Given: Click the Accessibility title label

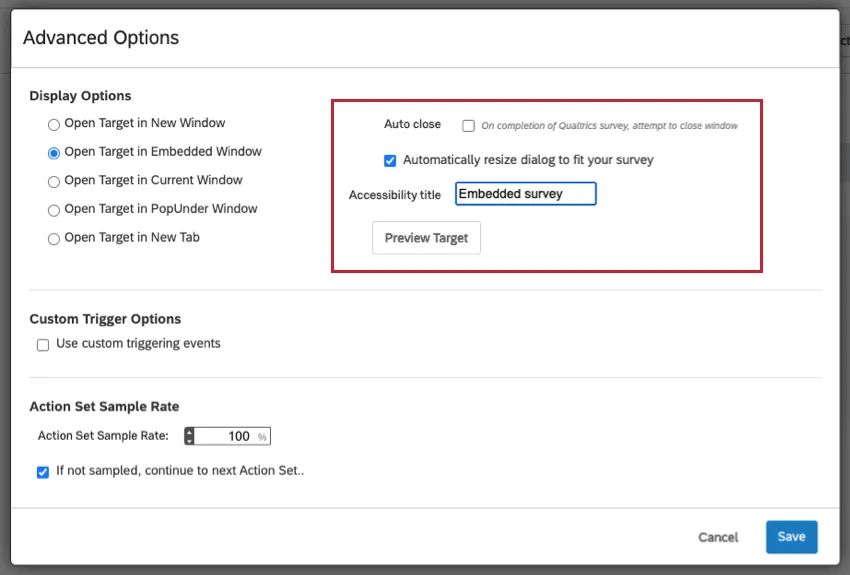Looking at the screenshot, I should pos(394,195).
